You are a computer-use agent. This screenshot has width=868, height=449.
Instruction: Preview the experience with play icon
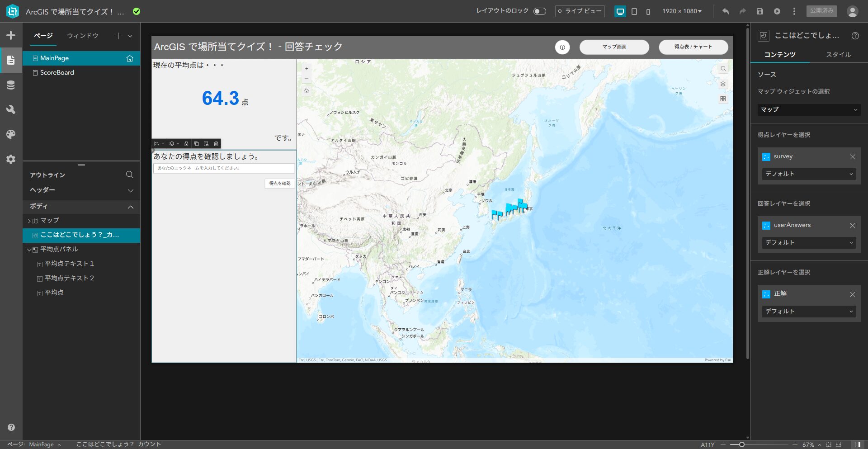pyautogui.click(x=777, y=11)
